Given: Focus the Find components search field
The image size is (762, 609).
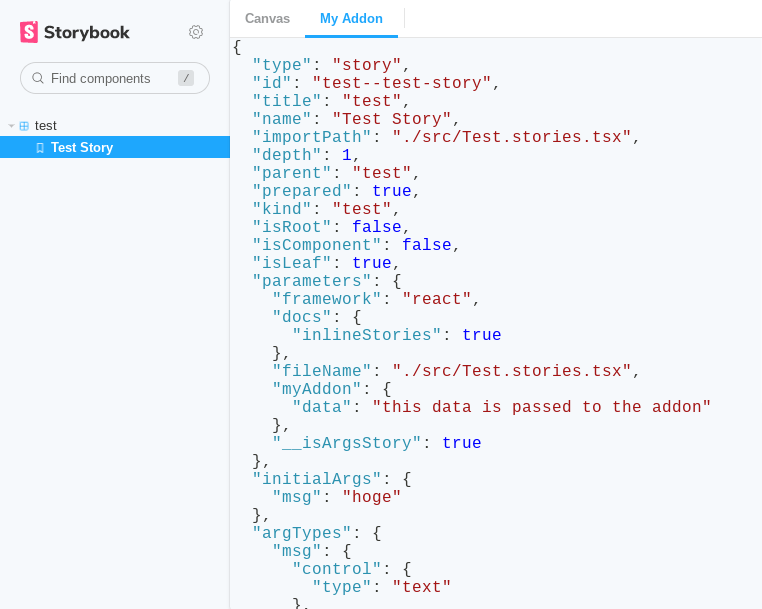Looking at the screenshot, I should tap(115, 78).
